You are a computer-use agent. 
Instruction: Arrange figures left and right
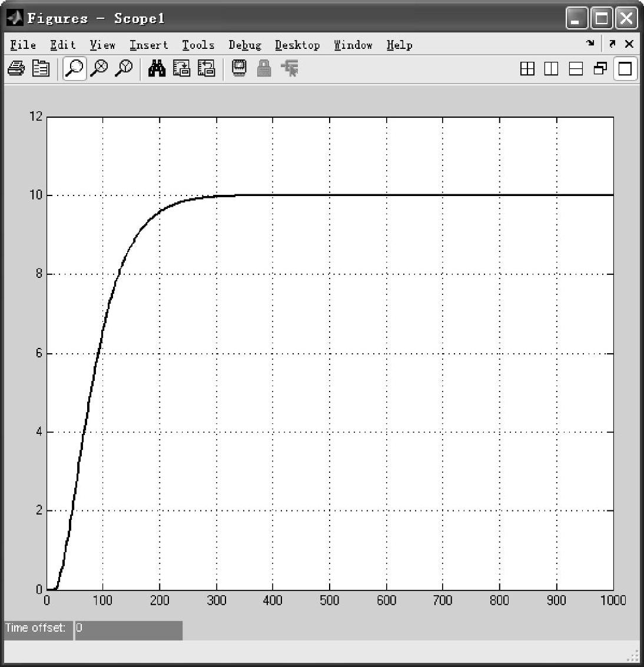551,68
